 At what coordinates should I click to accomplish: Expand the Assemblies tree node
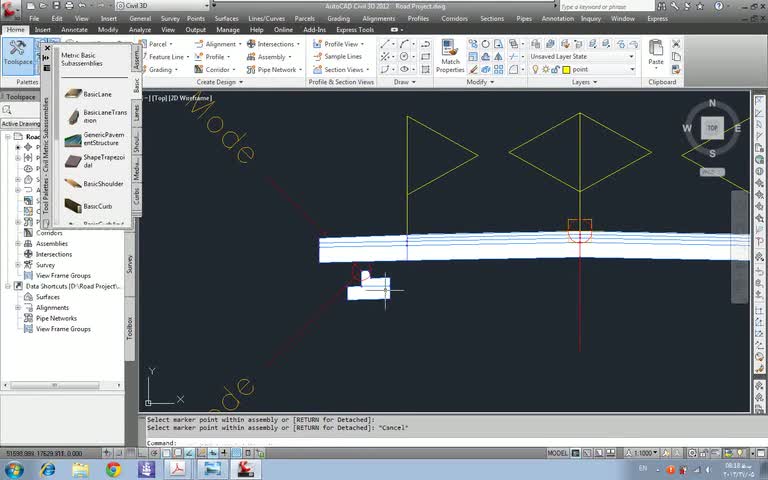(18, 243)
